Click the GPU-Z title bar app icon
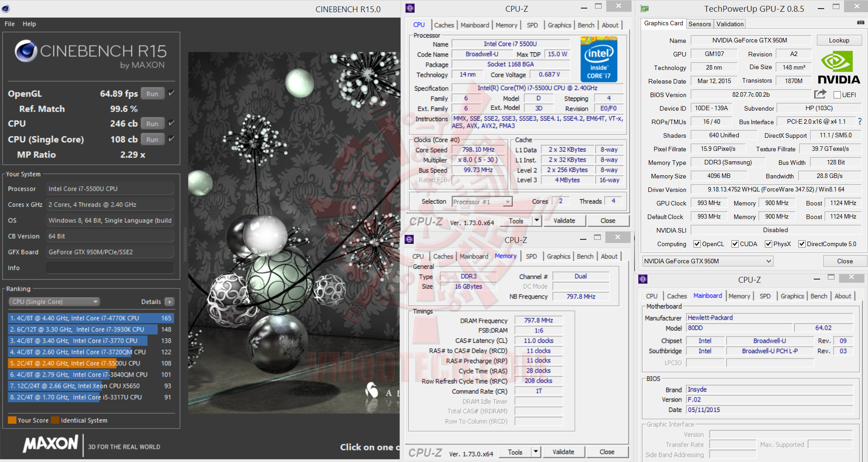 point(644,9)
